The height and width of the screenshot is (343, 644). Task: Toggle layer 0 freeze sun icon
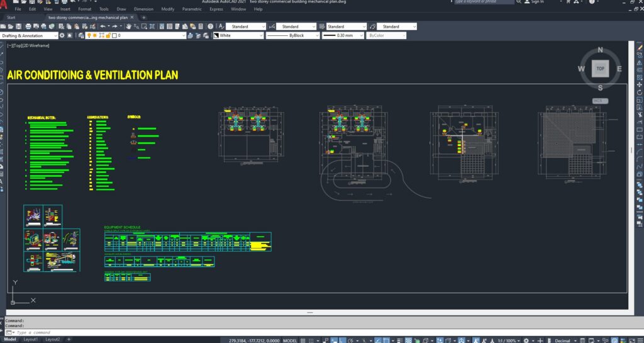click(95, 35)
